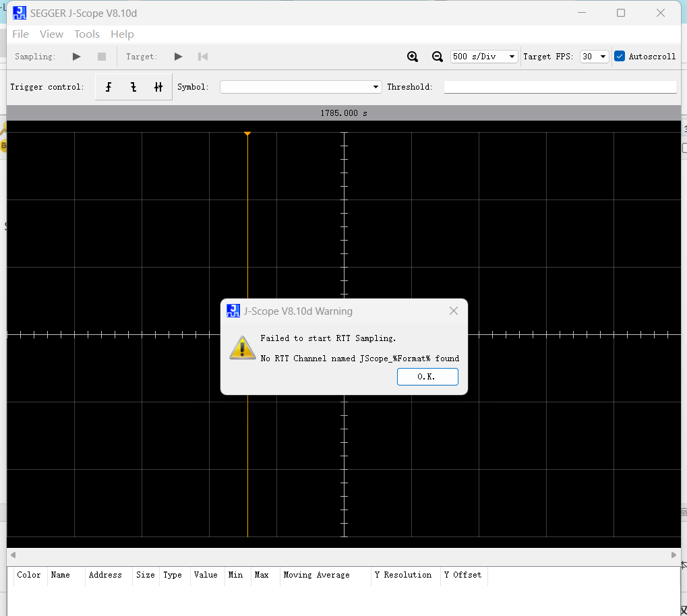The height and width of the screenshot is (616, 687).
Task: Click the Value column header
Action: [206, 575]
